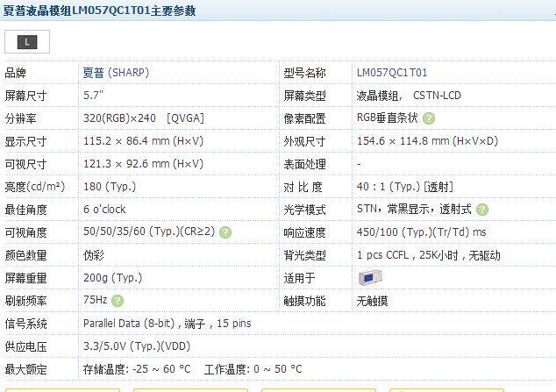Image resolution: width=556 pixels, height=392 pixels.
Task: Open the 夏普 (SHARP) brand link
Action: pyautogui.click(x=116, y=73)
